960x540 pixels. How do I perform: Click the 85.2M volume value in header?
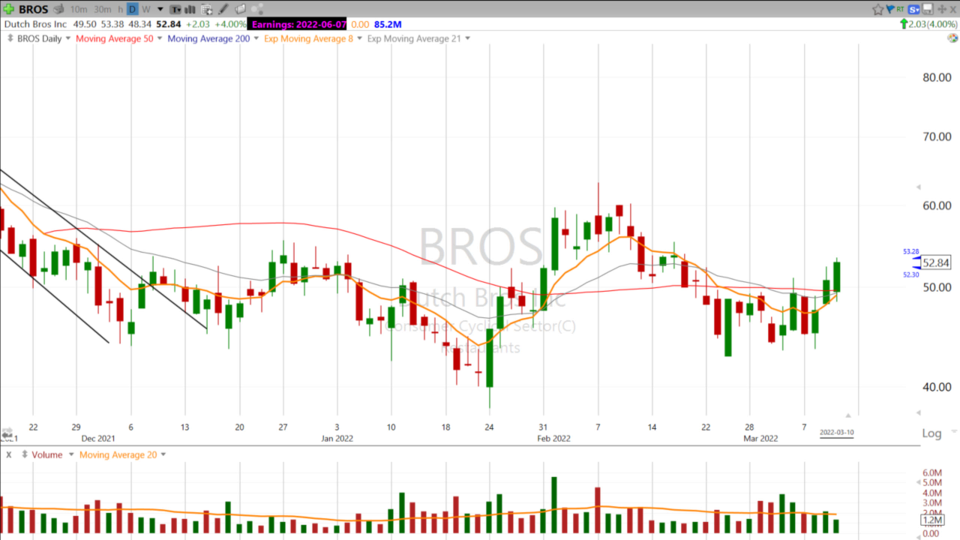(x=388, y=24)
